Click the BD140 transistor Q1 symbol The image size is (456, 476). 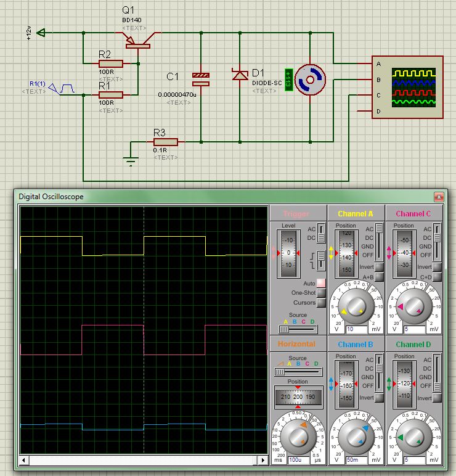(139, 41)
